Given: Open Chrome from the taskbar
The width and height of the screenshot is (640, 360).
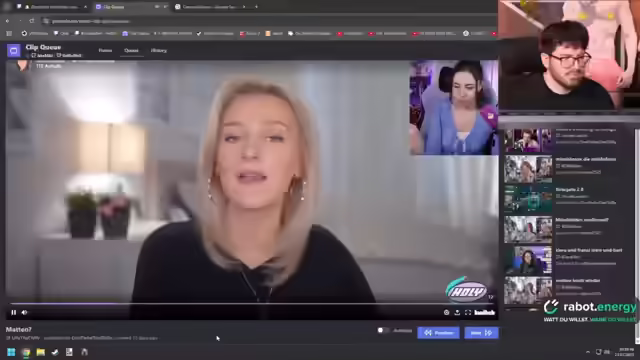Looking at the screenshot, I should click(x=26, y=352).
